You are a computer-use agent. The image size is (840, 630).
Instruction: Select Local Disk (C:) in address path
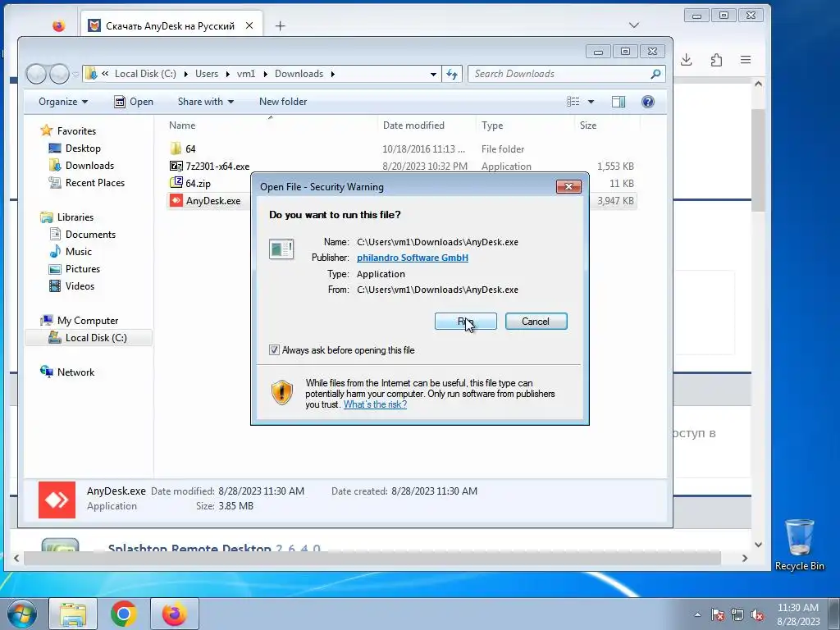tap(145, 74)
